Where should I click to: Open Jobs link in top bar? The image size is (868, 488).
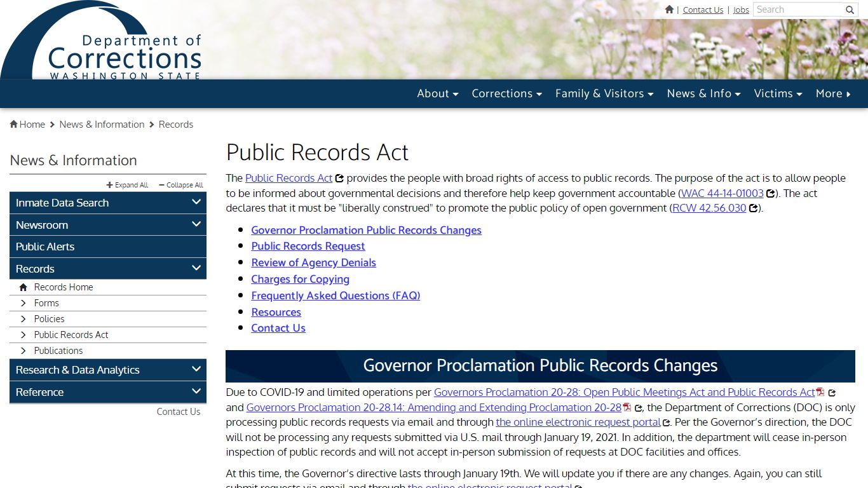(x=741, y=10)
